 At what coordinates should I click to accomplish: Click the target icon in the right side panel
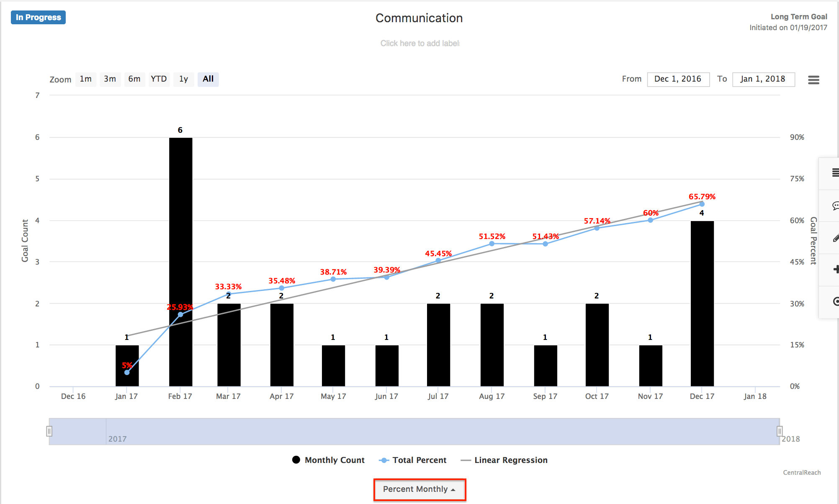point(835,301)
